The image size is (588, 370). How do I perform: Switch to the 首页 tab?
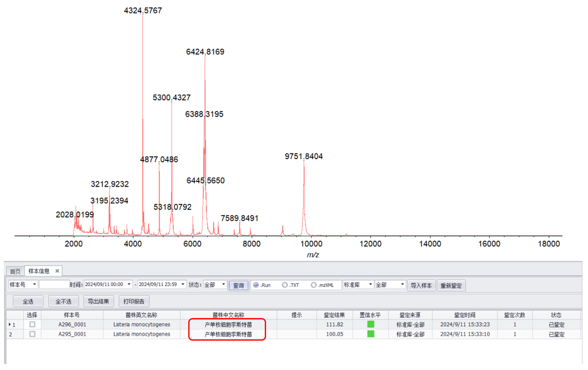point(15,271)
